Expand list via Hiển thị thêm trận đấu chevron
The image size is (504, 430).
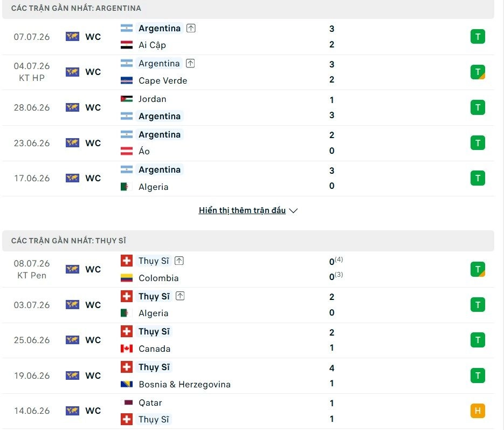293,210
